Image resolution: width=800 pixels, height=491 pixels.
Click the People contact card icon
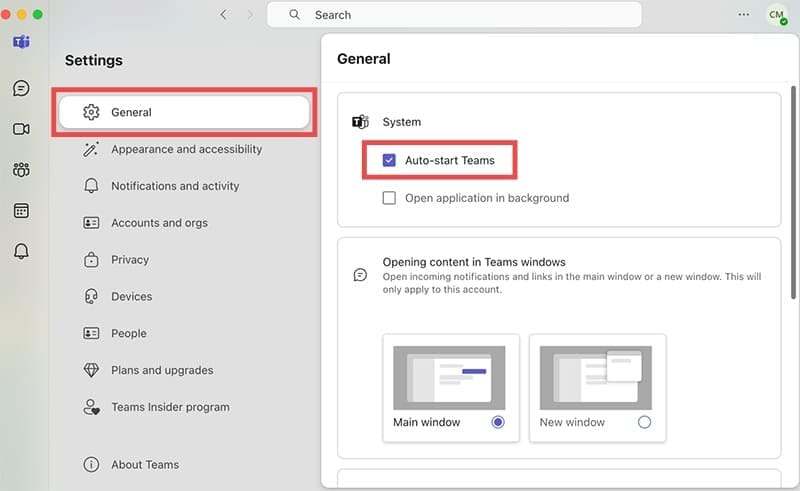[x=91, y=333]
